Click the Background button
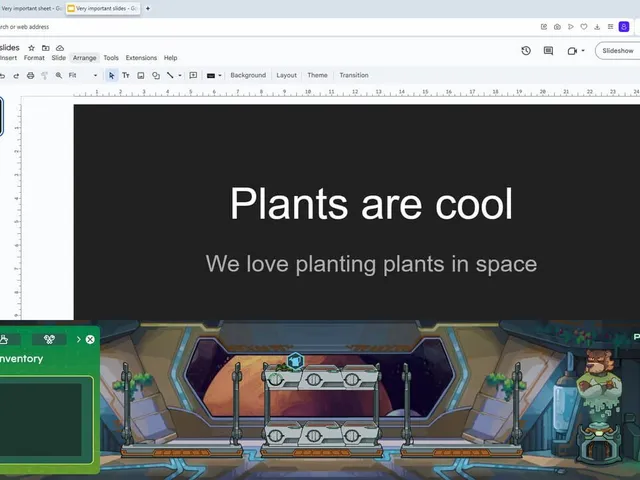Image resolution: width=640 pixels, height=480 pixels. (248, 75)
